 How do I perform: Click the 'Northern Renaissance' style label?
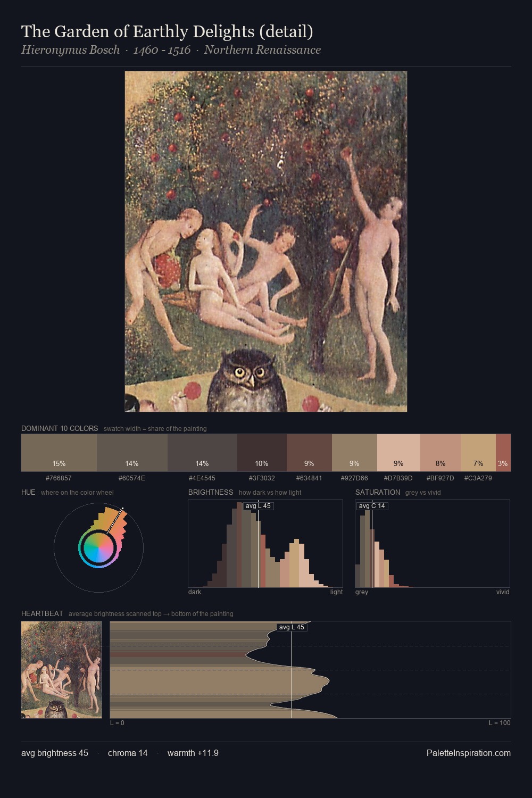[x=262, y=50]
